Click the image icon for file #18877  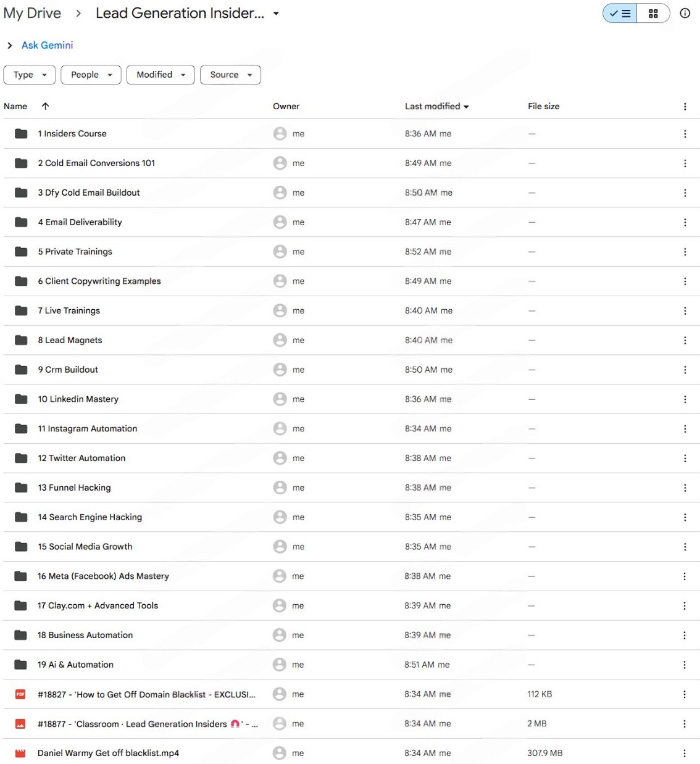20,724
